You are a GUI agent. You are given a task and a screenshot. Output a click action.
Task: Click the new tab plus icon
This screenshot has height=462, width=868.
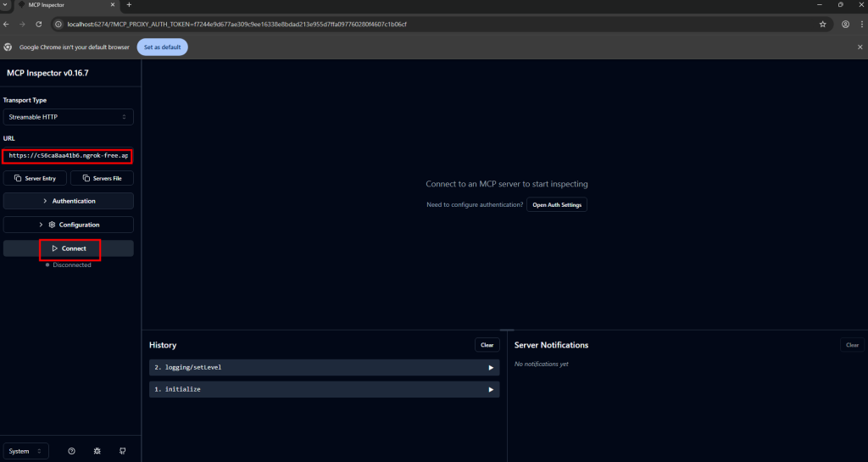[129, 5]
